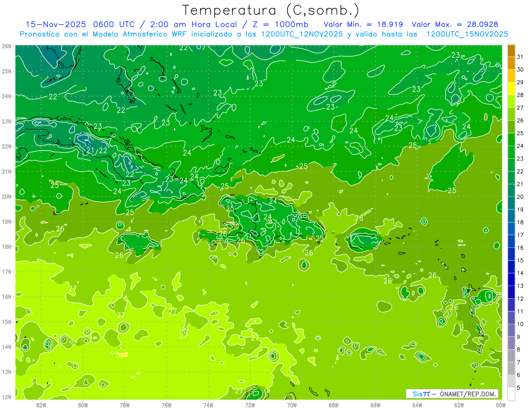
Task: Click latitude axis label '14N'
Action: pos(7,347)
